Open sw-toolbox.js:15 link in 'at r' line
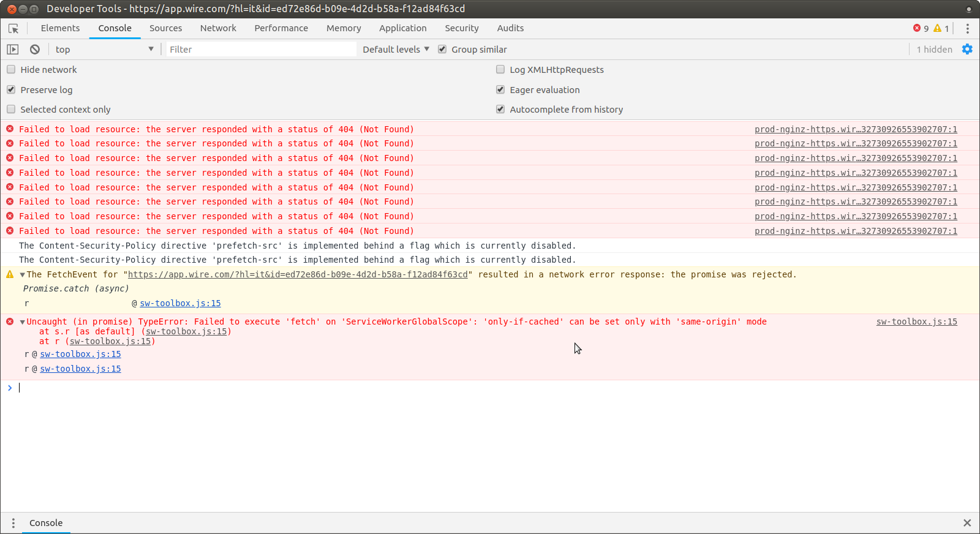980x534 pixels. point(110,342)
